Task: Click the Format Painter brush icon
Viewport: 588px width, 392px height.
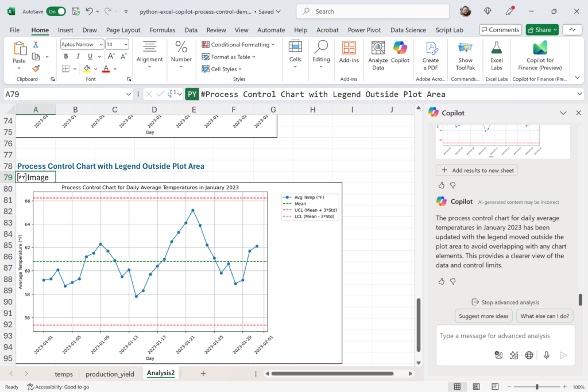Action: [x=36, y=68]
